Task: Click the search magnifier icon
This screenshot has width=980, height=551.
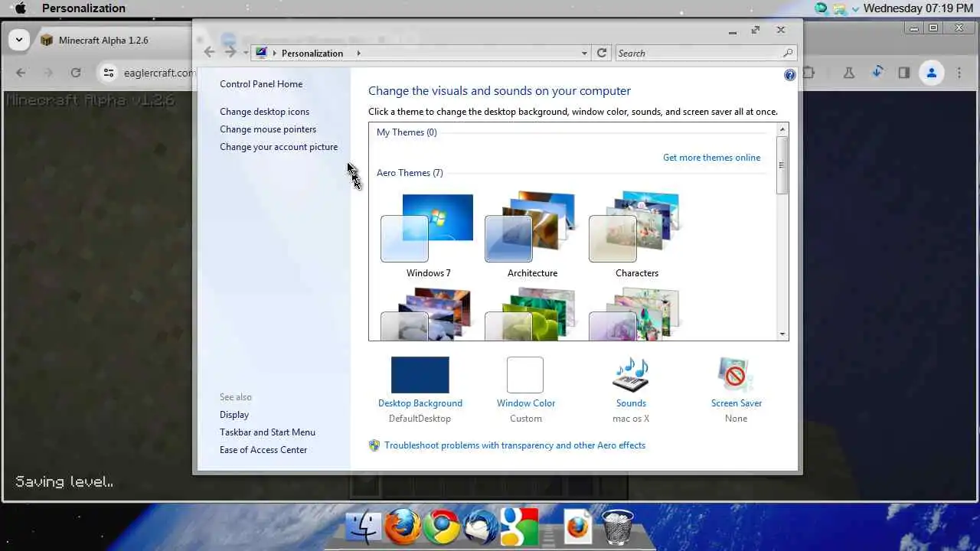Action: pyautogui.click(x=788, y=53)
